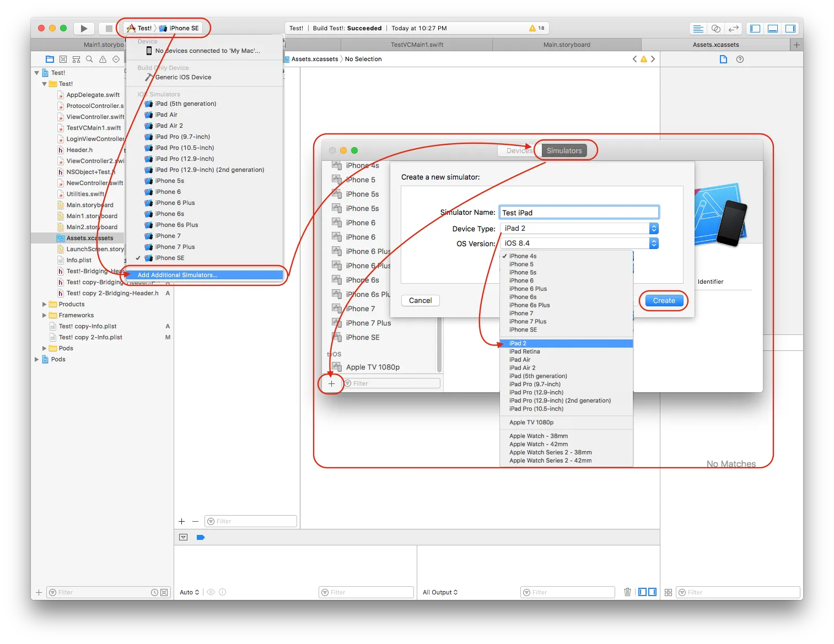Open the Test! scheme selector
Viewport: 834px width, 644px height.
[139, 28]
